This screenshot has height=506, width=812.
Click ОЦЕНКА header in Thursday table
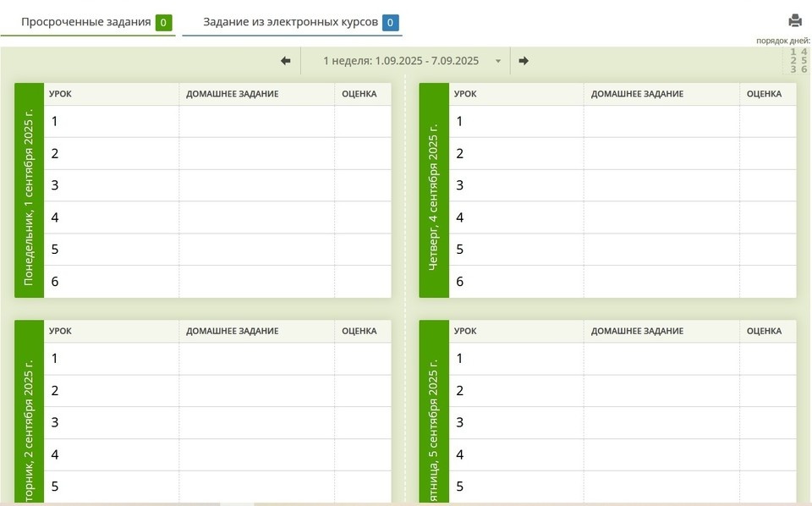coord(764,94)
